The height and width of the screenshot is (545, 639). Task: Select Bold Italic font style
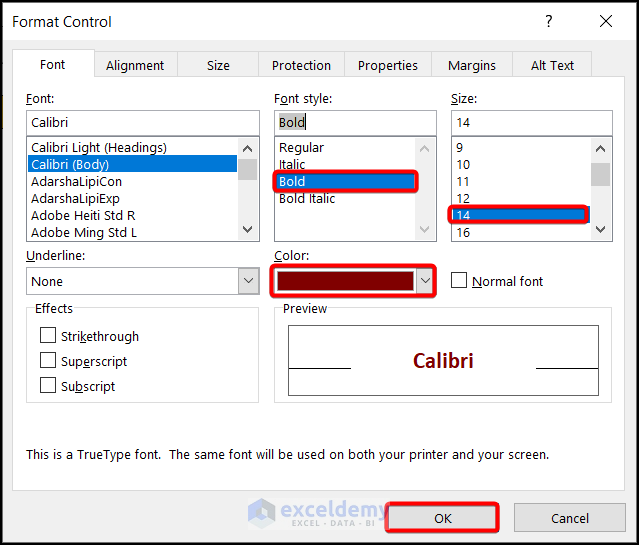point(308,198)
